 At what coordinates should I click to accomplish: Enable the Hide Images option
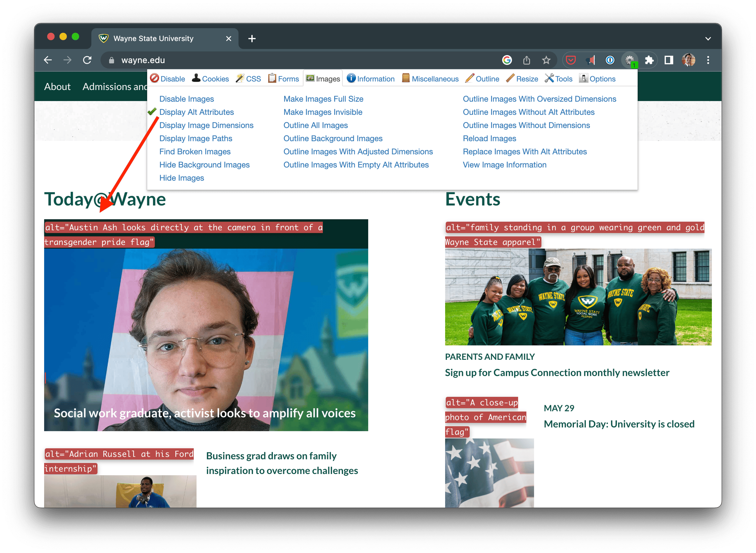click(x=181, y=178)
